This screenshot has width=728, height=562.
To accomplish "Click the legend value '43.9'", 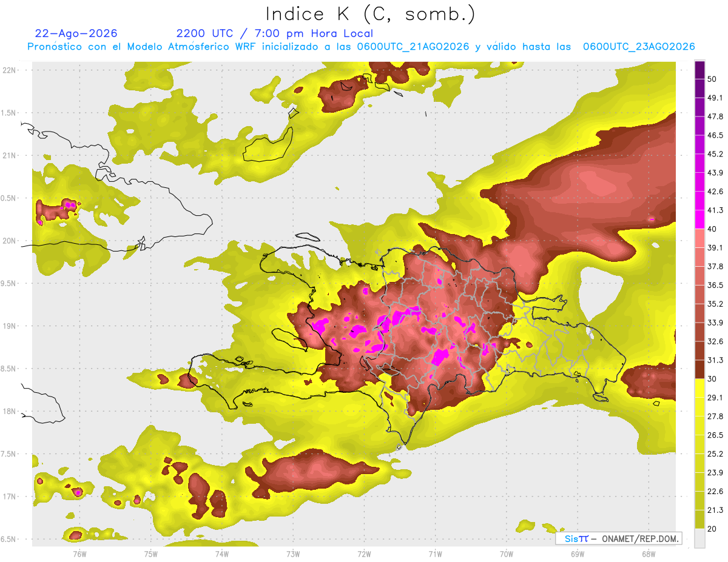I will pyautogui.click(x=716, y=173).
